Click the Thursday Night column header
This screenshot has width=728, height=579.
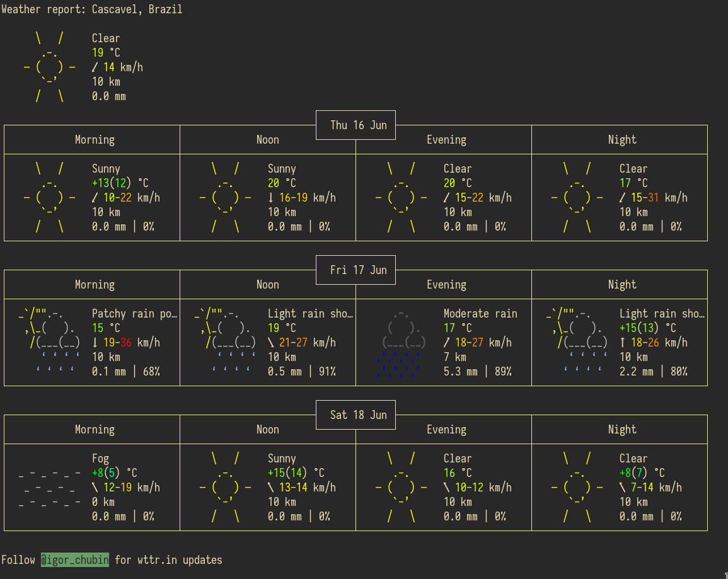622,140
